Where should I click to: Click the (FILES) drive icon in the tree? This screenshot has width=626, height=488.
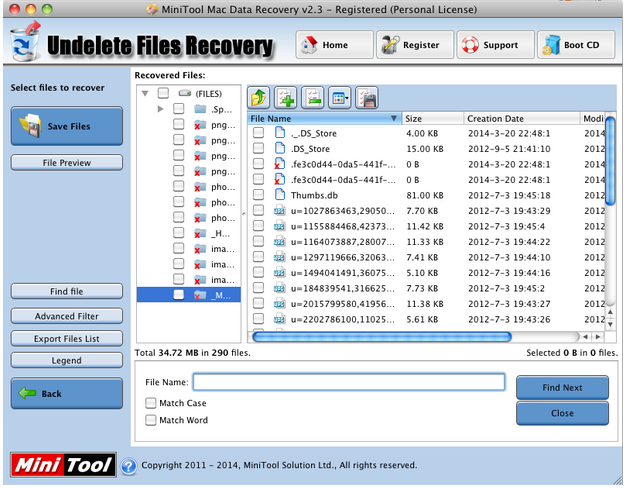(x=185, y=93)
